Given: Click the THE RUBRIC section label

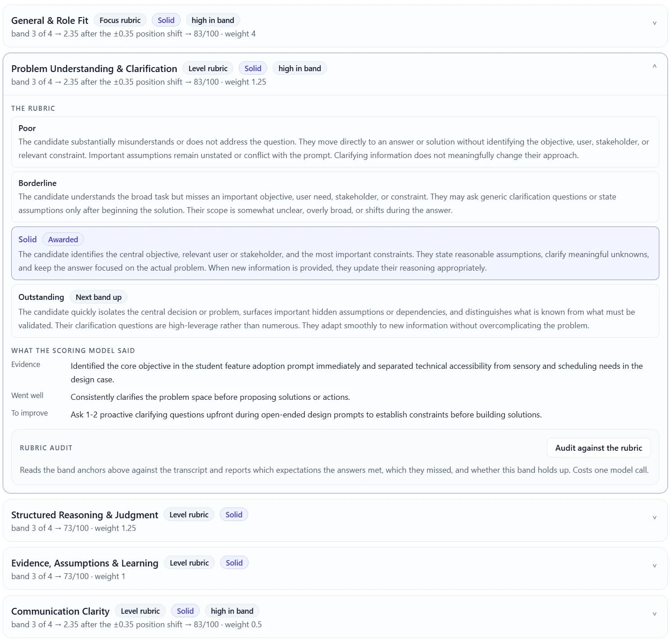Looking at the screenshot, I should point(33,109).
